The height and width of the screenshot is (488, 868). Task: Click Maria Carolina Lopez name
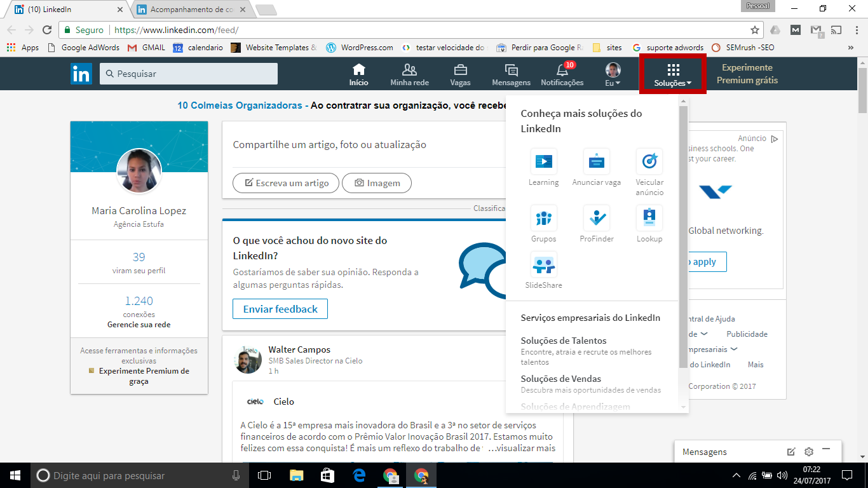(139, 210)
